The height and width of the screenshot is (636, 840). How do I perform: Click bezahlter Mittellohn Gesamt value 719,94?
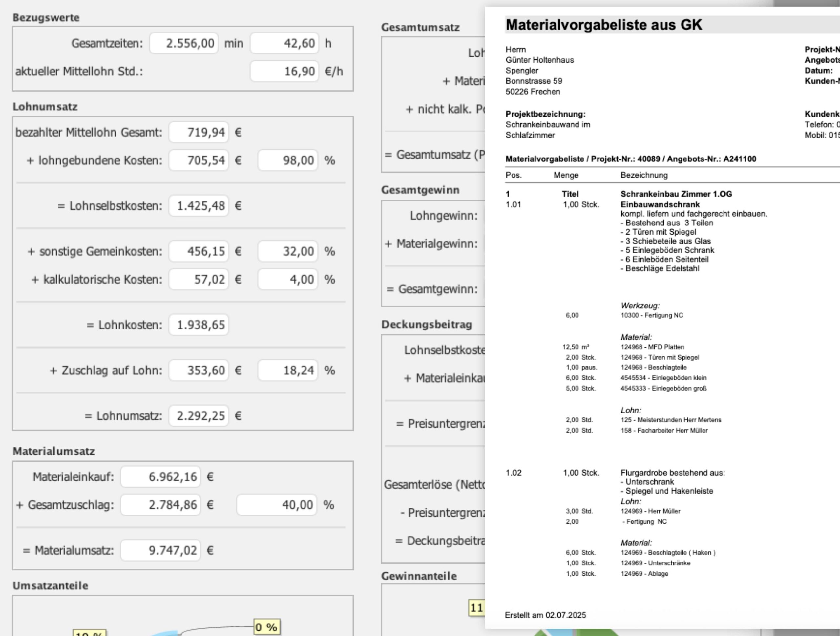tap(199, 132)
